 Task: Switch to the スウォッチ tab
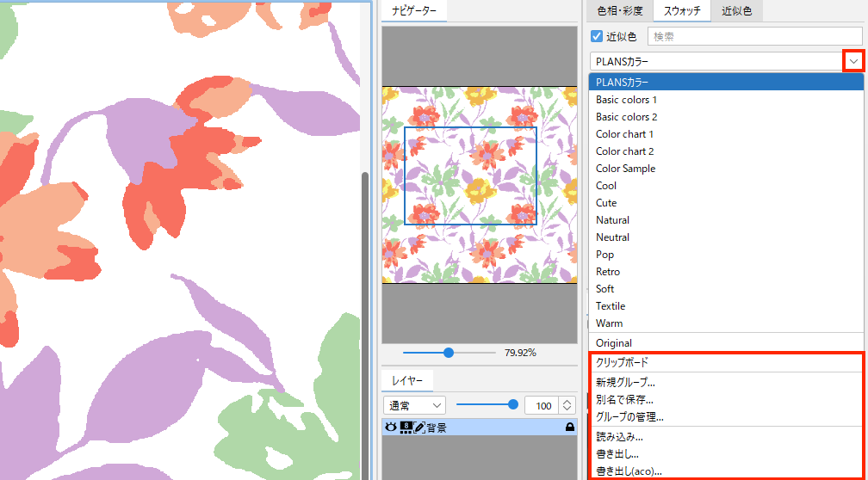tap(682, 10)
